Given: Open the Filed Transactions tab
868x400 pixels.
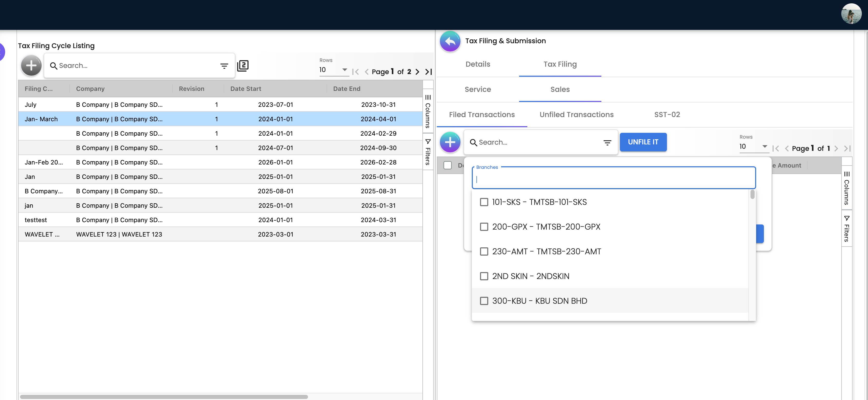Looking at the screenshot, I should [482, 115].
